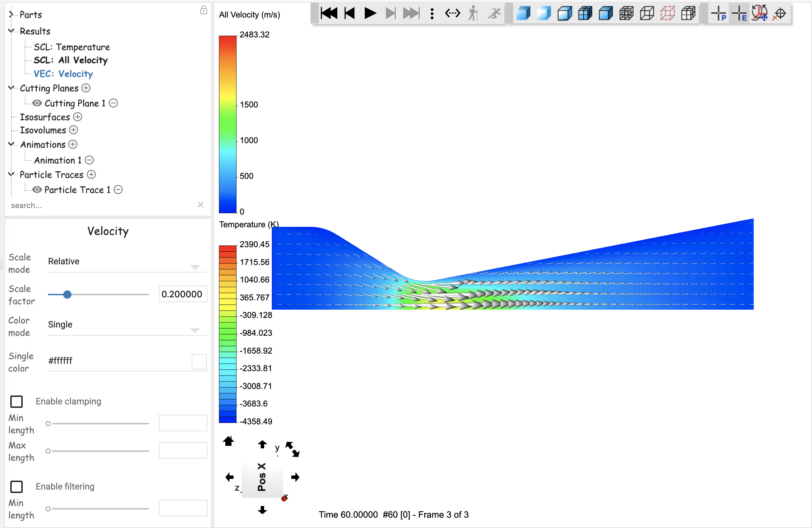This screenshot has height=528, width=812.
Task: Switch to wireframe cube display mode
Action: (647, 13)
